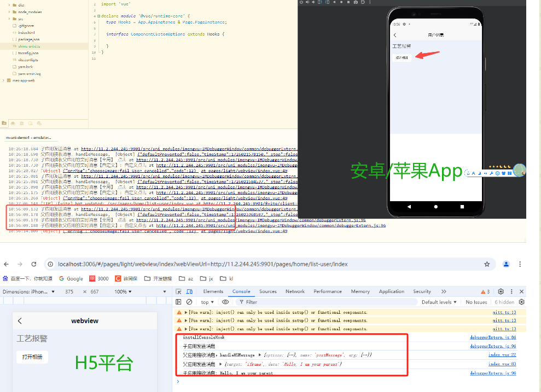Open the binoculars search panel icon

(x=13, y=123)
